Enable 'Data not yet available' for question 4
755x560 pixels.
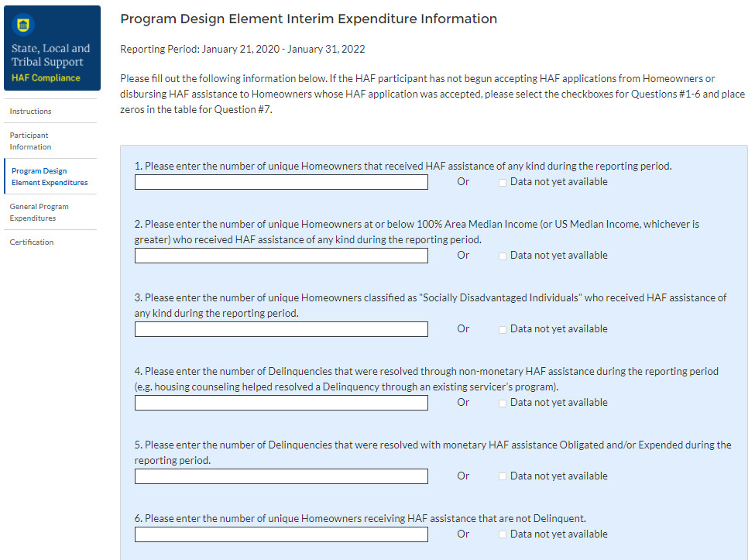click(503, 404)
